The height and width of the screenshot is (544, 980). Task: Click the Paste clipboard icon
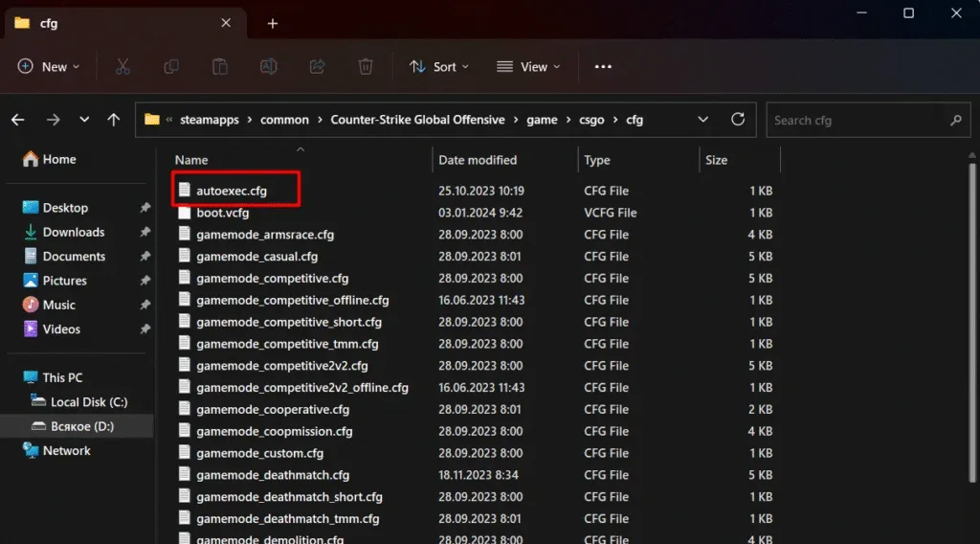pos(220,66)
